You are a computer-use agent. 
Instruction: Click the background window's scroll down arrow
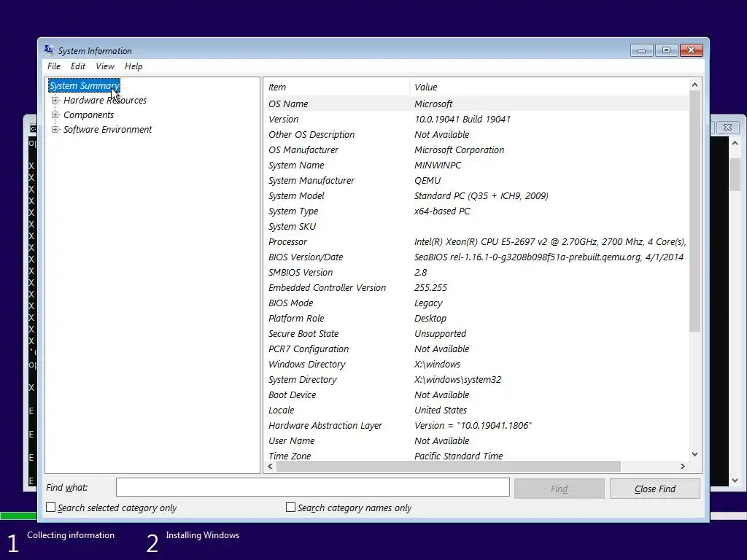(x=735, y=481)
